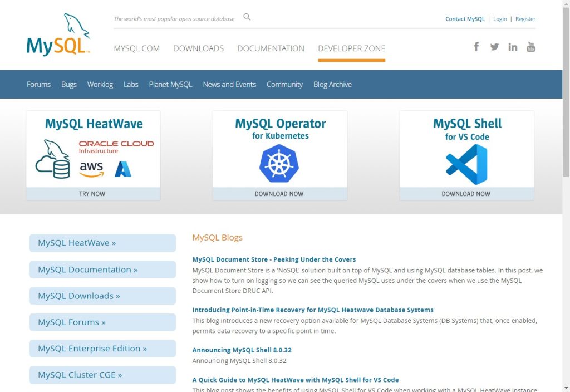Click the HeatWave cloud database icon

pyautogui.click(x=53, y=159)
